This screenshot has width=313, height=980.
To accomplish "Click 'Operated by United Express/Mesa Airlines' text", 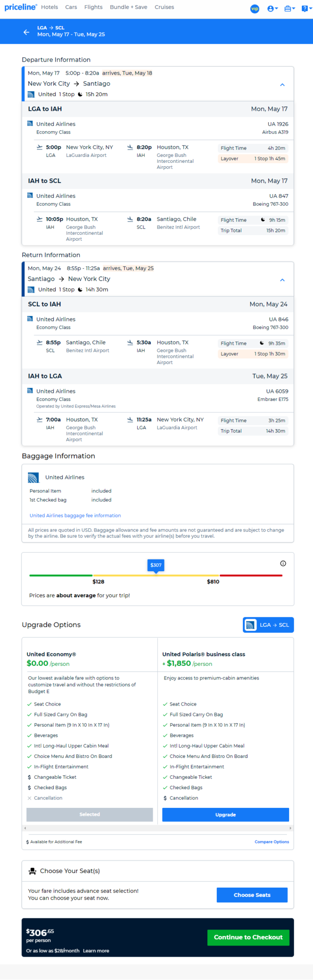I will (x=76, y=406).
